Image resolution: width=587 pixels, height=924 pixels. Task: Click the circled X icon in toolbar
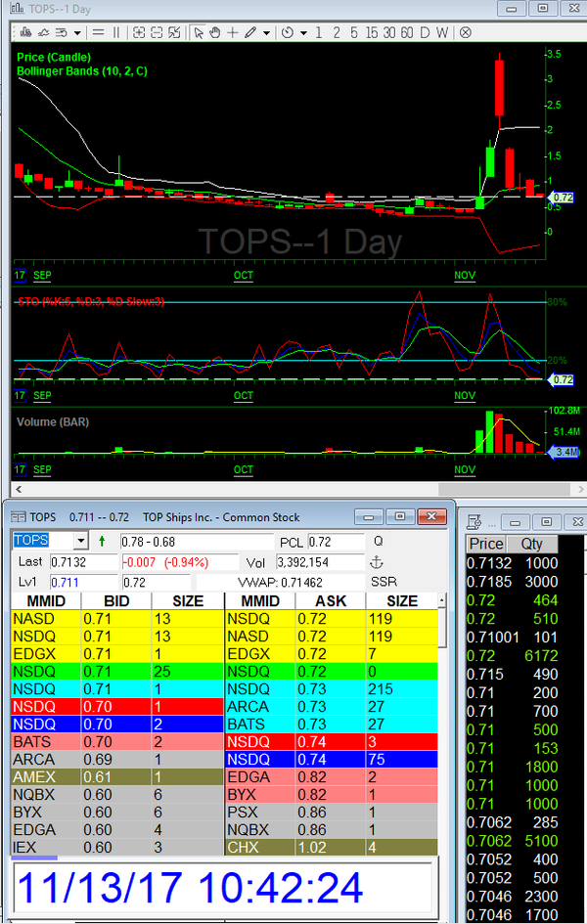coord(466,32)
